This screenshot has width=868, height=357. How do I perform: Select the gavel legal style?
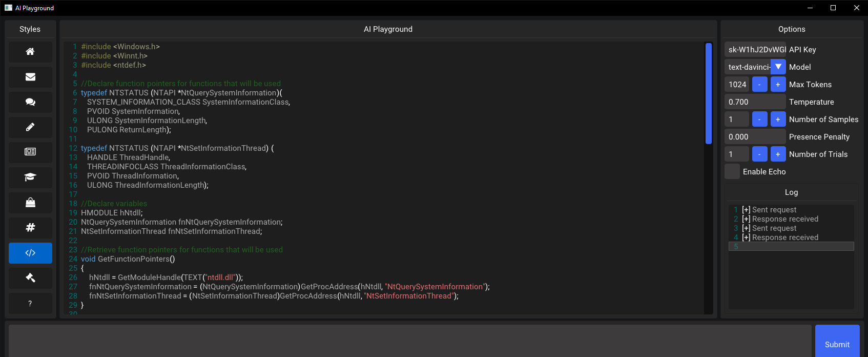click(30, 278)
